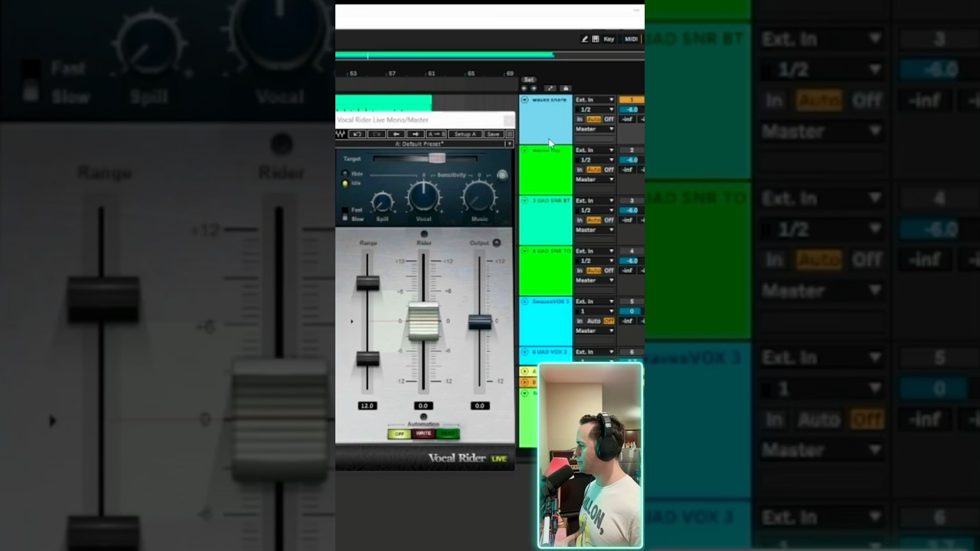Click the Rider value field 0.0
The width and height of the screenshot is (980, 551).
(423, 406)
